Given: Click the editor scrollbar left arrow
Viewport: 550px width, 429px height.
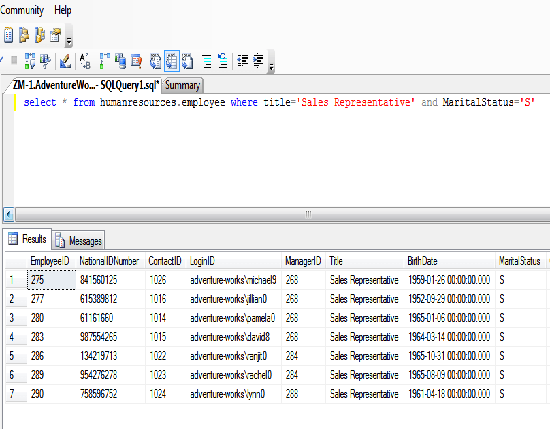Looking at the screenshot, I should (9, 214).
